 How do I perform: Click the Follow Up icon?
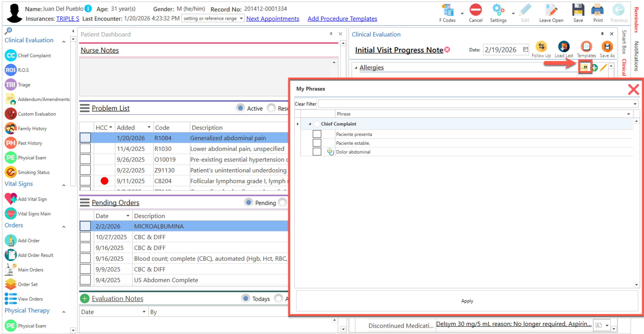pos(541,47)
